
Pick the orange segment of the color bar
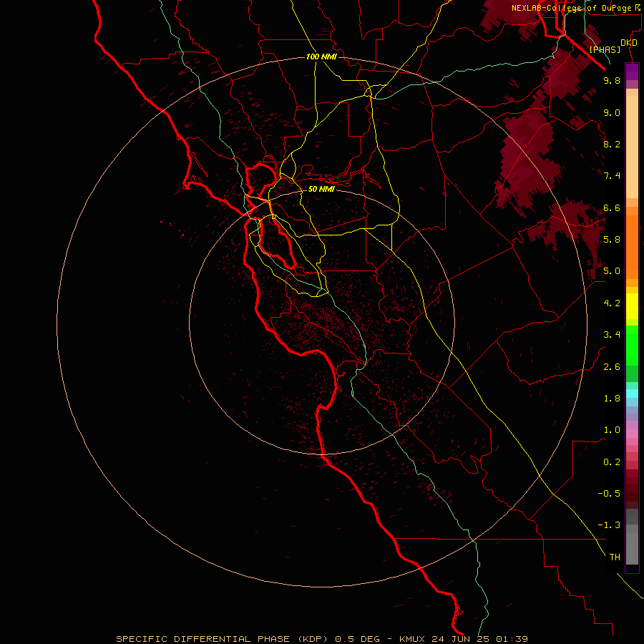point(632,247)
